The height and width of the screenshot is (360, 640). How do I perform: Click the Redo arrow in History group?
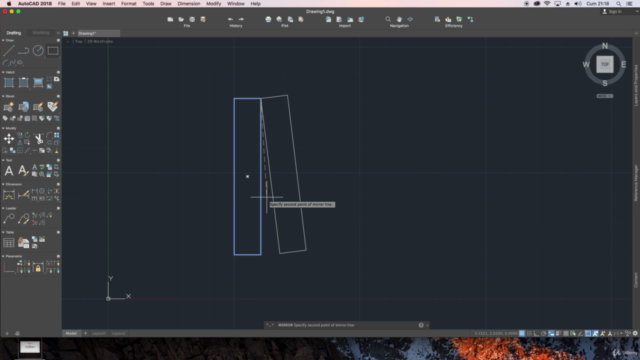point(241,19)
